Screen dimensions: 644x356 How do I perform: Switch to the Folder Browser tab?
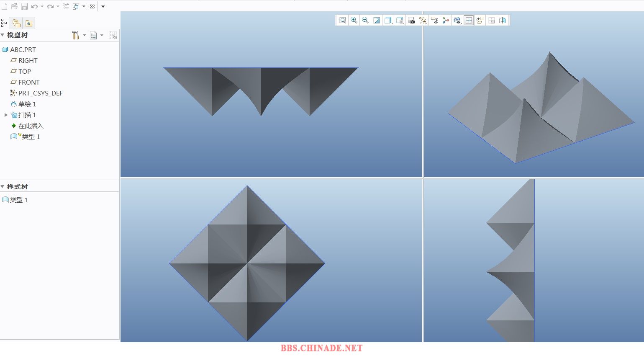click(16, 23)
